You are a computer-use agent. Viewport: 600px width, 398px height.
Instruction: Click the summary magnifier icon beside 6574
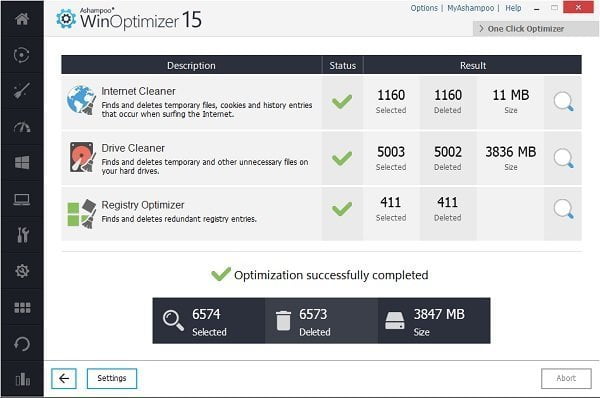(173, 320)
